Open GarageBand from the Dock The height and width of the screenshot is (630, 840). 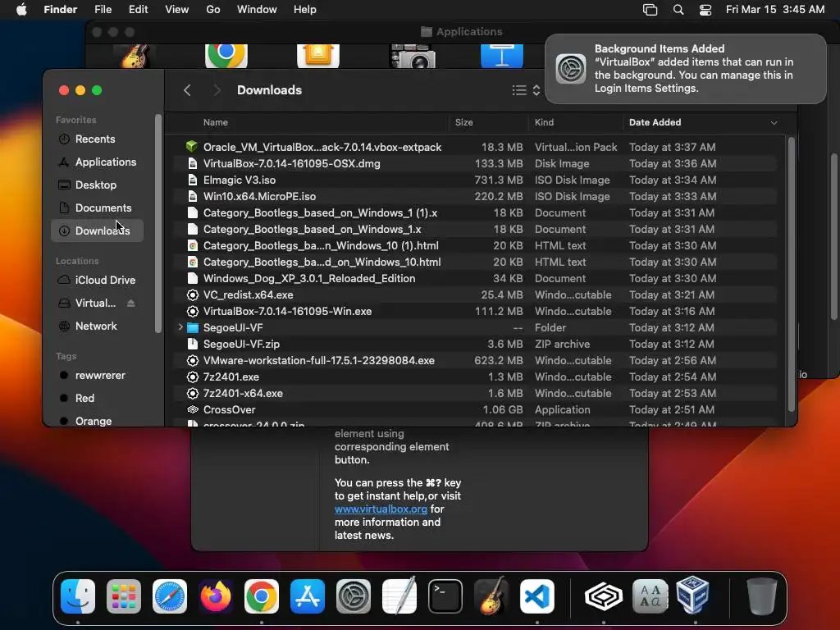pos(491,596)
